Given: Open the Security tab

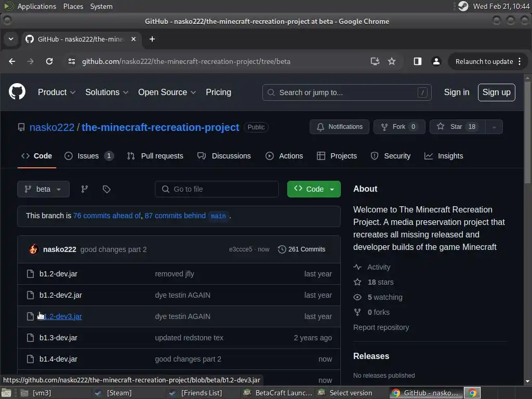Looking at the screenshot, I should pos(391,156).
